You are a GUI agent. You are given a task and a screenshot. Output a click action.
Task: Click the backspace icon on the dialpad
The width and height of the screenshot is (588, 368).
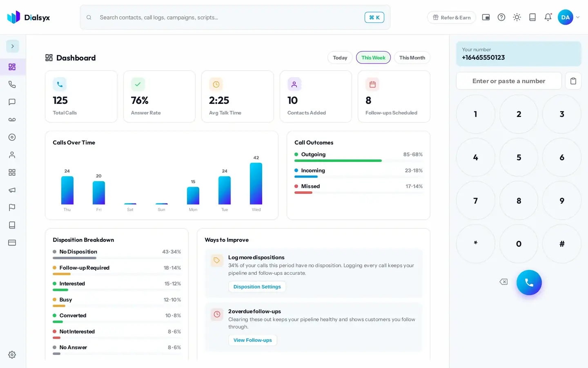(x=503, y=282)
